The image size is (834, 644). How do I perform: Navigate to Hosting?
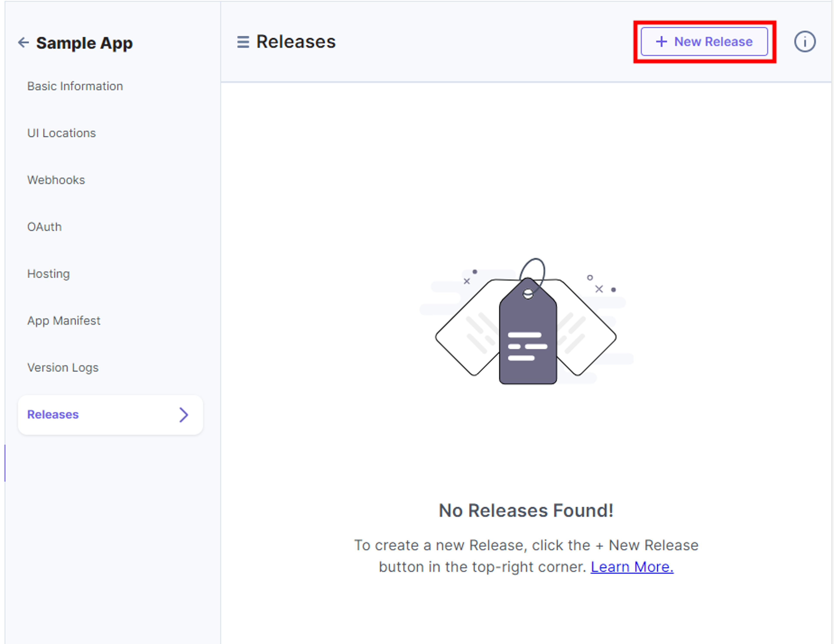point(48,274)
